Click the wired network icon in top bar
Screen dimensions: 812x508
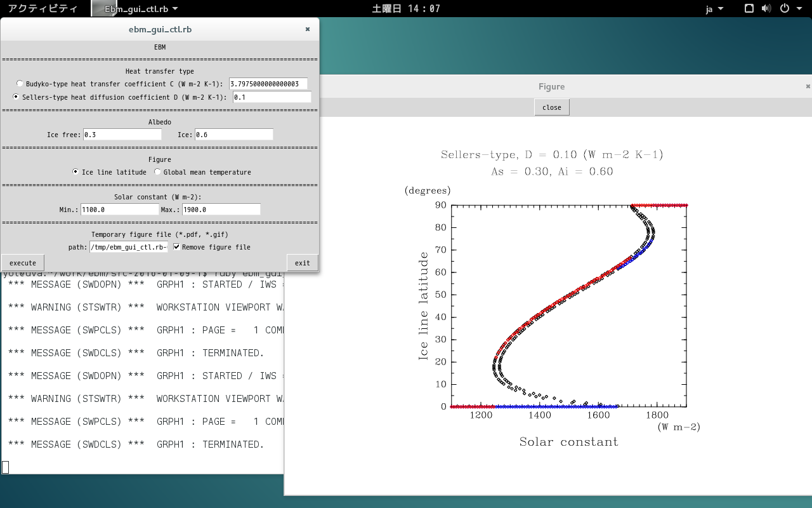[749, 8]
